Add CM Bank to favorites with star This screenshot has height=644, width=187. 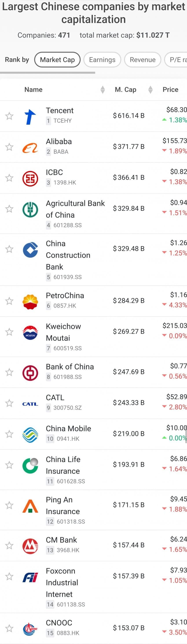pyautogui.click(x=9, y=545)
